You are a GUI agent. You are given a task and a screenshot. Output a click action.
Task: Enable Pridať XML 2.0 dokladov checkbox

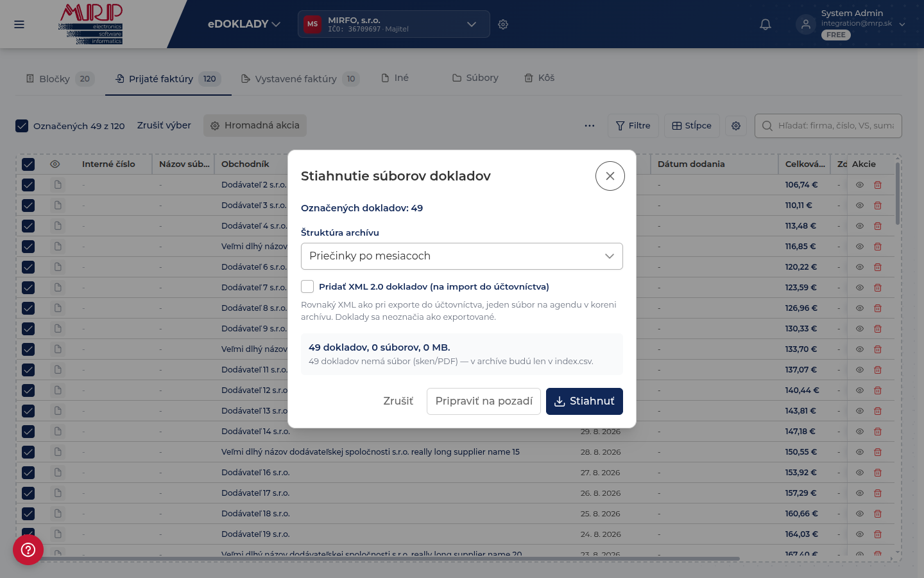[x=307, y=286]
